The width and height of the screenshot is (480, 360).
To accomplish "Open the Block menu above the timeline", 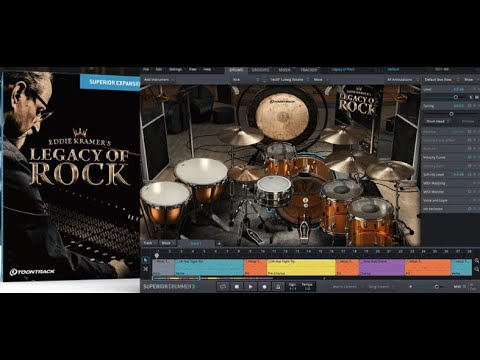I will (168, 243).
